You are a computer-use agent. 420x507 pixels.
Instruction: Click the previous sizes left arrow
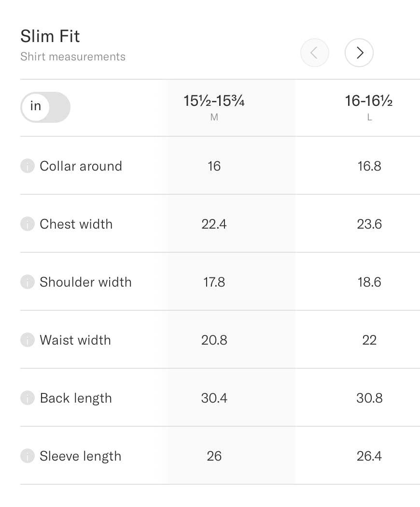(x=314, y=53)
